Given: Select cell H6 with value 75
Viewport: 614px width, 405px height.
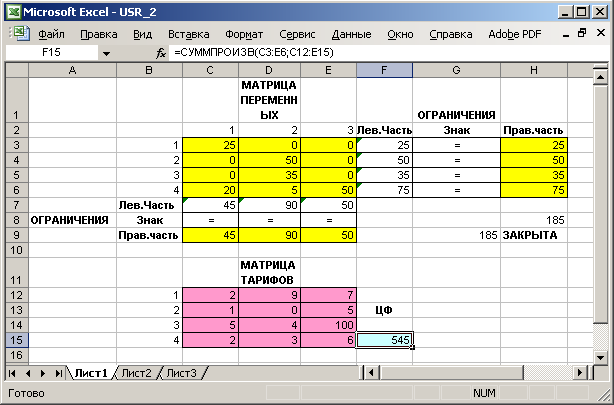Looking at the screenshot, I should point(534,190).
